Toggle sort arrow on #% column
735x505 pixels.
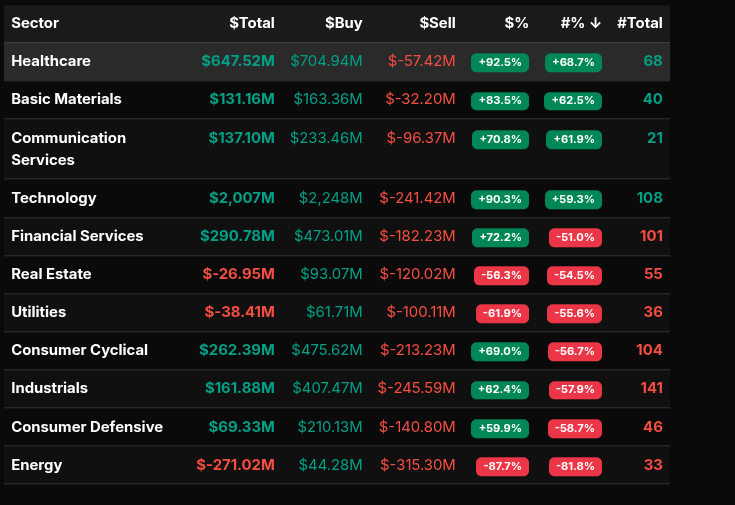[595, 23]
